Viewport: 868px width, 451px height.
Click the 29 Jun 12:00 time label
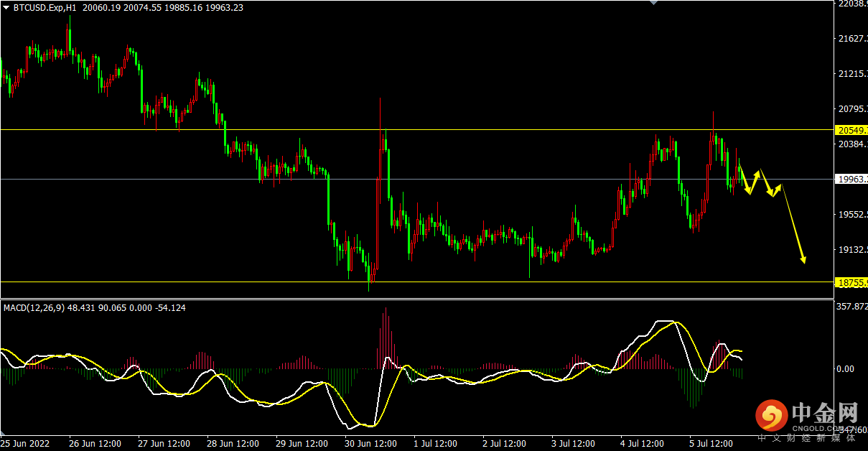pos(302,444)
